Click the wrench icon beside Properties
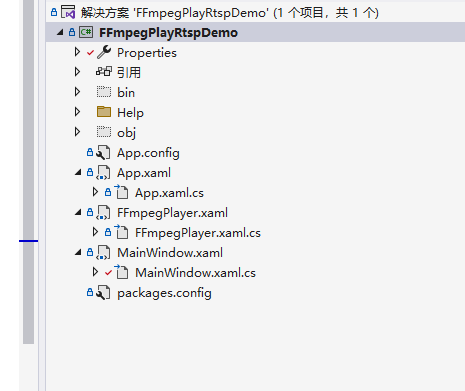465x391 pixels. [104, 52]
